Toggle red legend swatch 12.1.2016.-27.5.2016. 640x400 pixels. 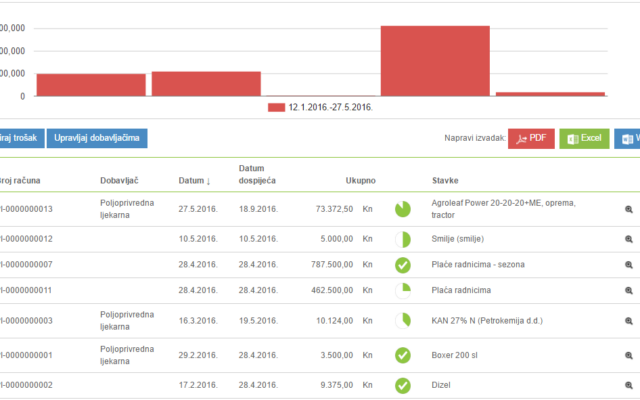click(276, 107)
